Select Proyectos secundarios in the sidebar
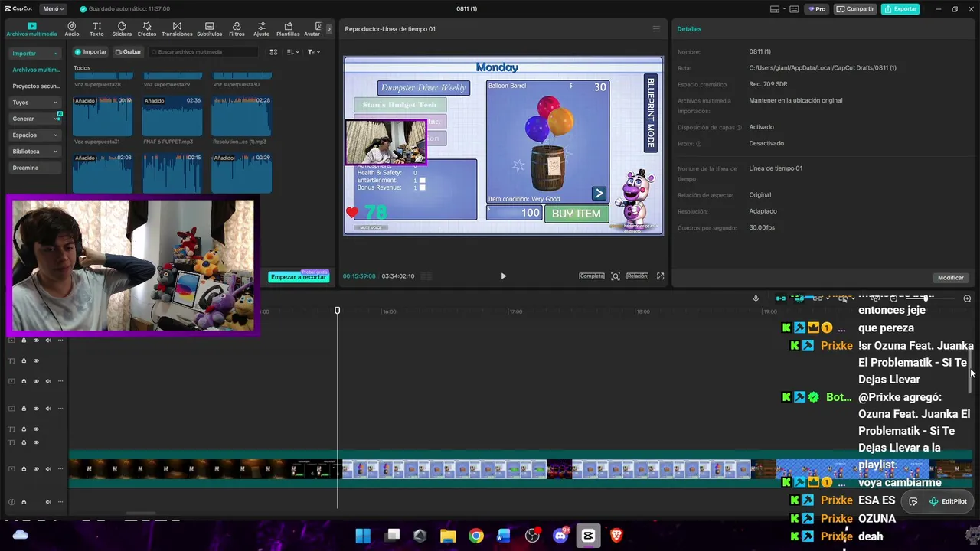This screenshot has height=551, width=980. pyautogui.click(x=35, y=86)
